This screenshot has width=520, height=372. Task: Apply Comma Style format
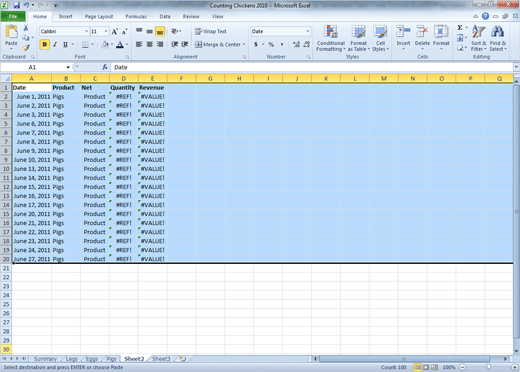tap(282, 44)
